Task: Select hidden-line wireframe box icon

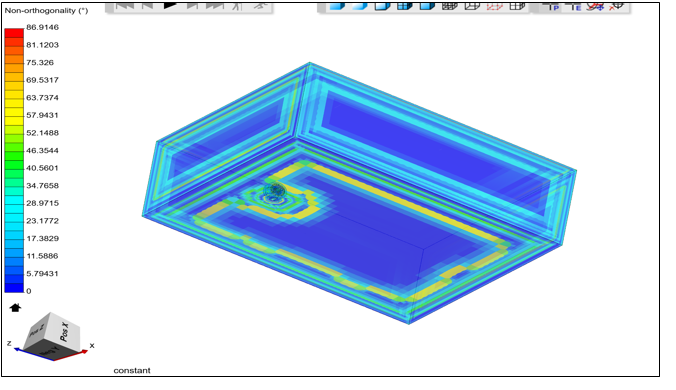Action: (472, 6)
